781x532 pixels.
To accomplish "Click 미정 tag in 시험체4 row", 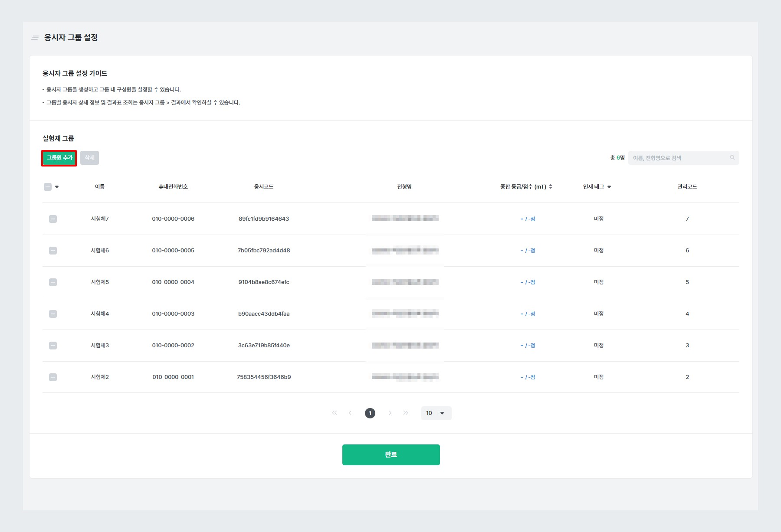I will (x=599, y=314).
